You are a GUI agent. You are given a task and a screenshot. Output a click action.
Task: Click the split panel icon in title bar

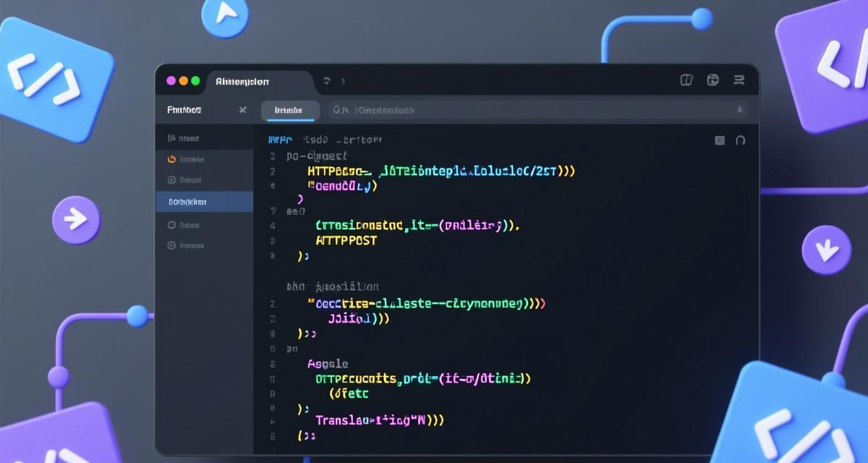pyautogui.click(x=686, y=80)
